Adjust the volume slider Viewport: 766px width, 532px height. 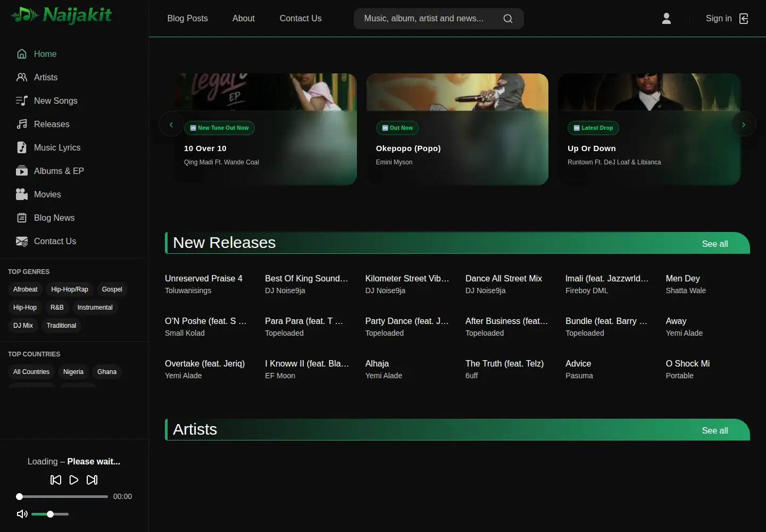click(50, 514)
